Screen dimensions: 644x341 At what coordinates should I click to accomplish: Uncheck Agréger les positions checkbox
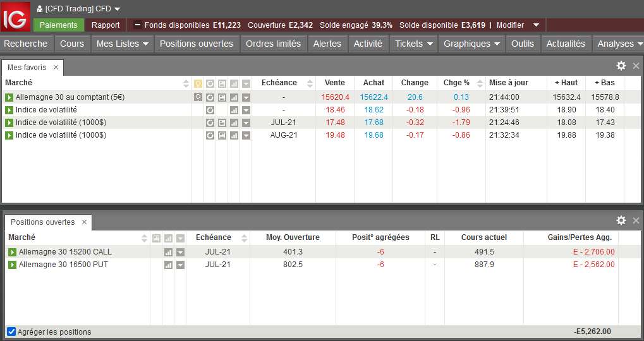[x=11, y=332]
